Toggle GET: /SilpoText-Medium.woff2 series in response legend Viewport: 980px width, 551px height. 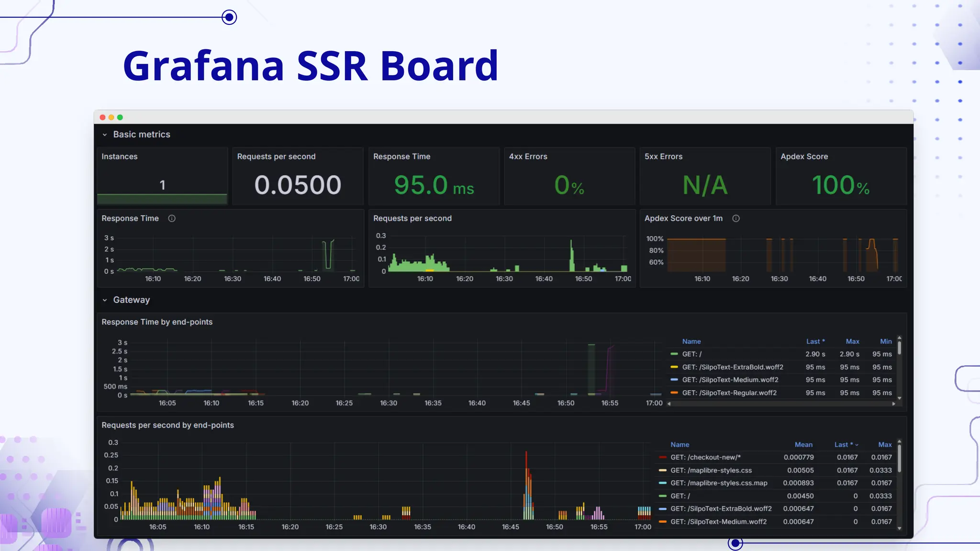tap(730, 380)
